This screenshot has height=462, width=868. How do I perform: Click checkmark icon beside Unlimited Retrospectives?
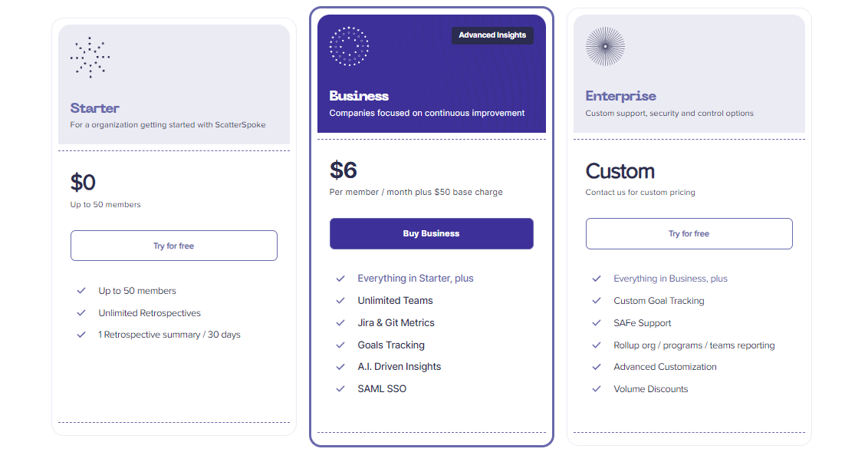coord(81,313)
